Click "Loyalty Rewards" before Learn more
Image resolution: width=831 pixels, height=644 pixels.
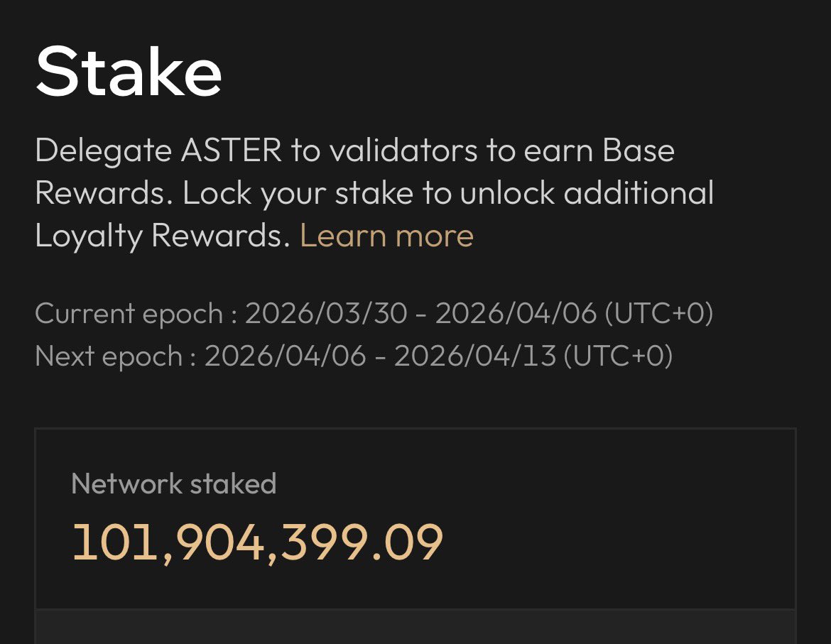coord(163,236)
